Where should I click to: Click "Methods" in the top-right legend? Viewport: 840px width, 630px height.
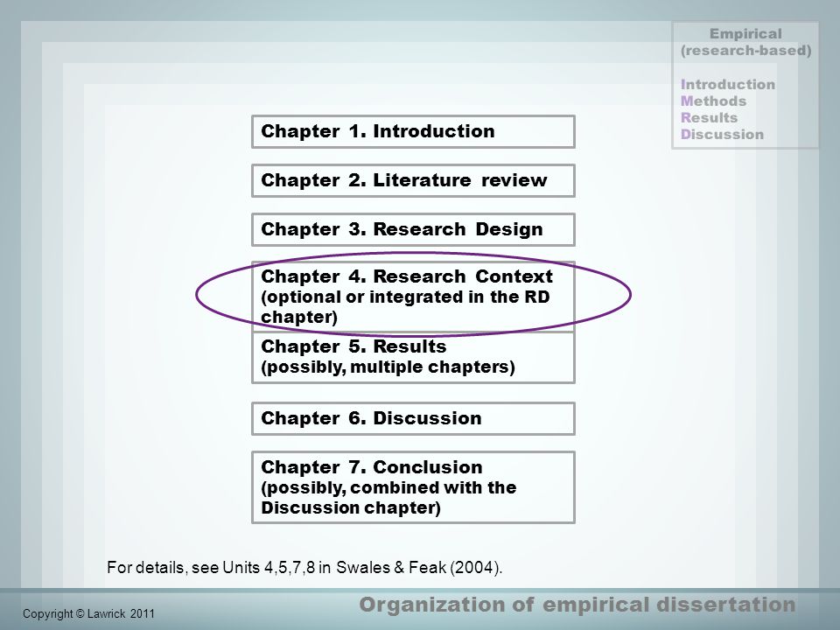(713, 101)
